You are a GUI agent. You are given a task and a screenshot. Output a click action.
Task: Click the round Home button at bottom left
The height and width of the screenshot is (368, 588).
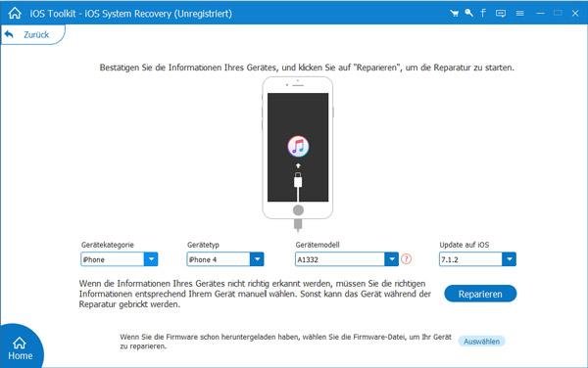(x=21, y=347)
